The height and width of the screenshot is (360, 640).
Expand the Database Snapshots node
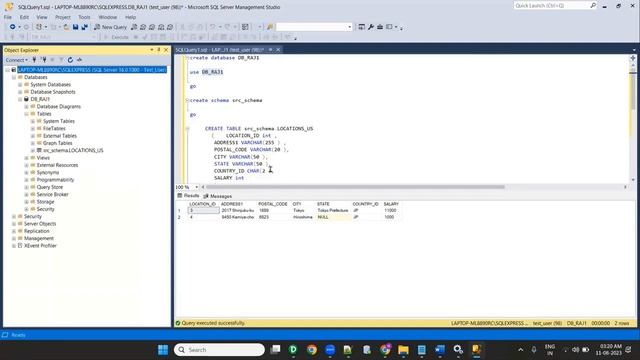[20, 92]
